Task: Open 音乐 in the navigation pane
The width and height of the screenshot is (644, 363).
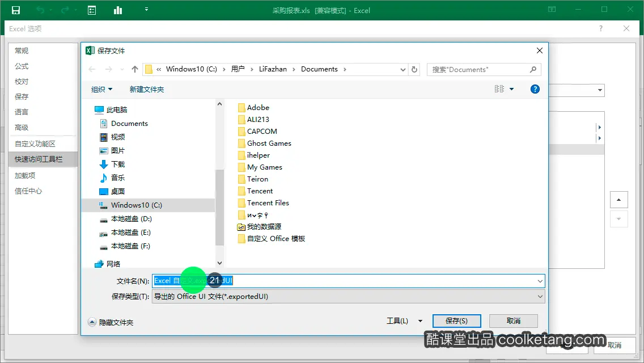Action: (112, 178)
